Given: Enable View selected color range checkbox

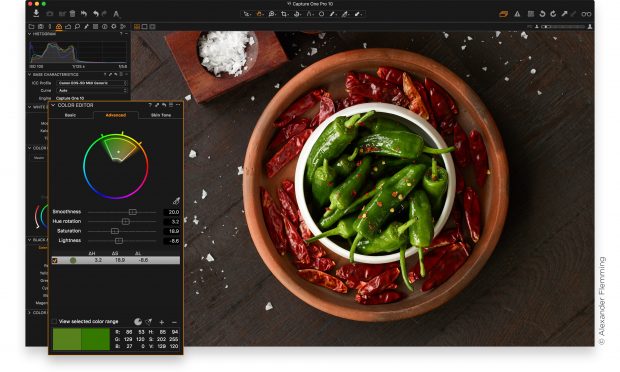Looking at the screenshot, I should (55, 321).
